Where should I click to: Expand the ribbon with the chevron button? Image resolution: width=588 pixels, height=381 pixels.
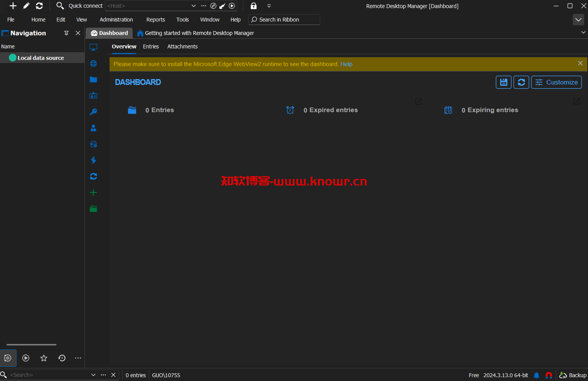point(578,20)
